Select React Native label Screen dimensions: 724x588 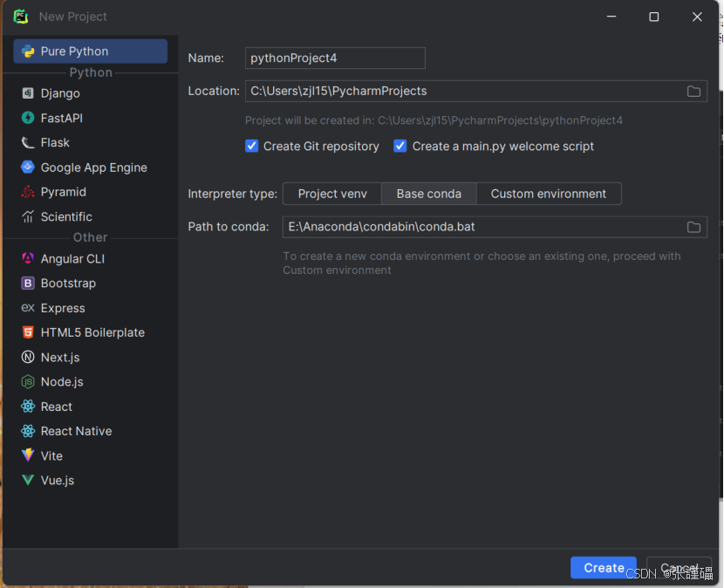tap(76, 431)
